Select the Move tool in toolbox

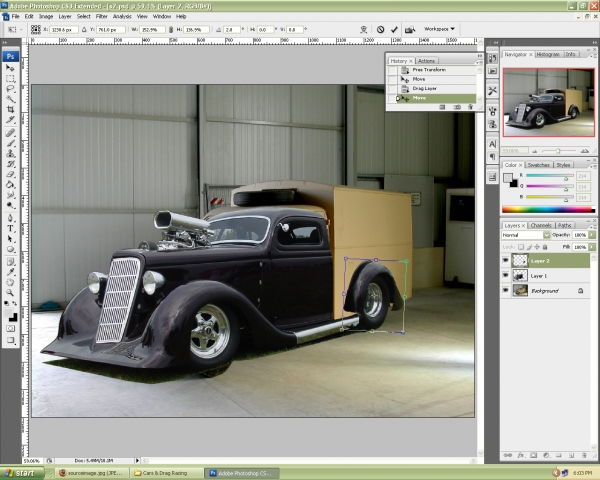click(x=10, y=68)
